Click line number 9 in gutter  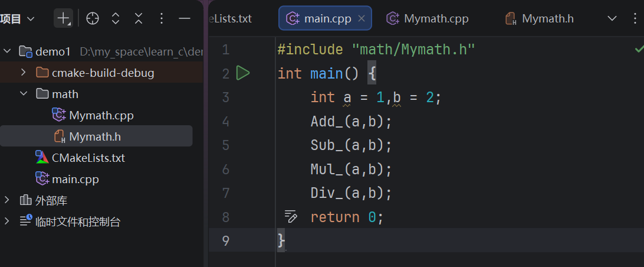[226, 240]
